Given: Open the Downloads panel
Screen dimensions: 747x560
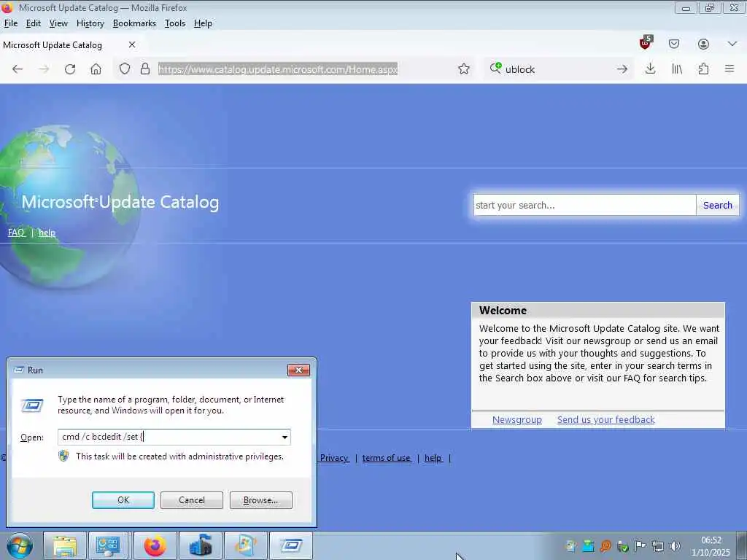Looking at the screenshot, I should pos(650,69).
